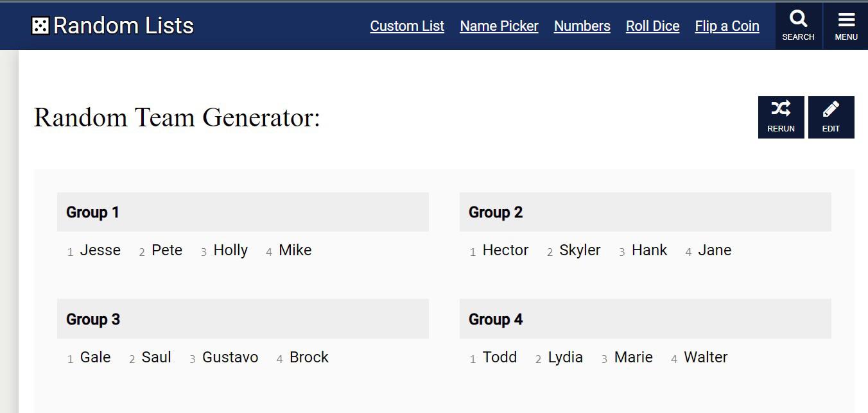Edit the team generator list

[831, 117]
